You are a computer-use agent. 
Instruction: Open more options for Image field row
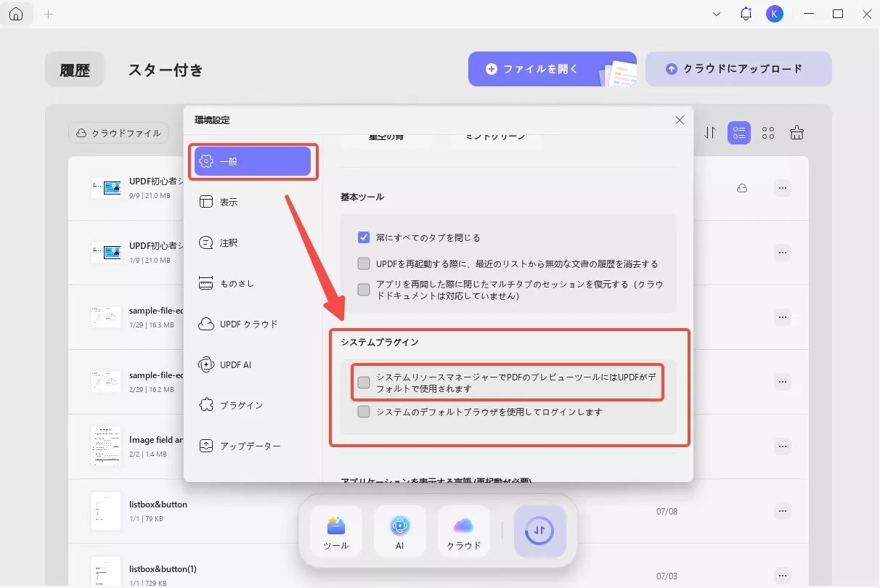tap(782, 446)
